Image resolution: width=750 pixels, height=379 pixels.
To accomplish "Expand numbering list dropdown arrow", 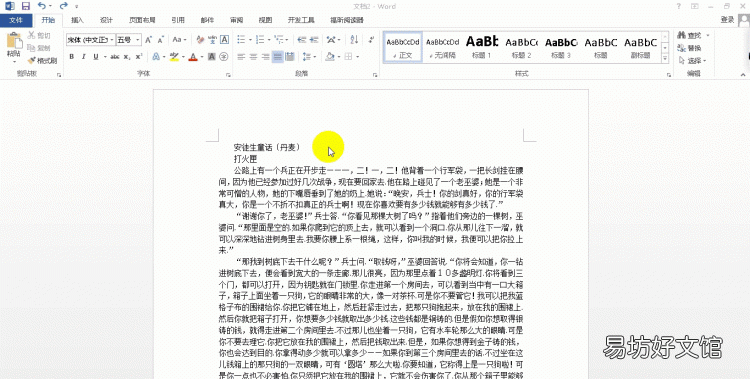I will click(269, 40).
